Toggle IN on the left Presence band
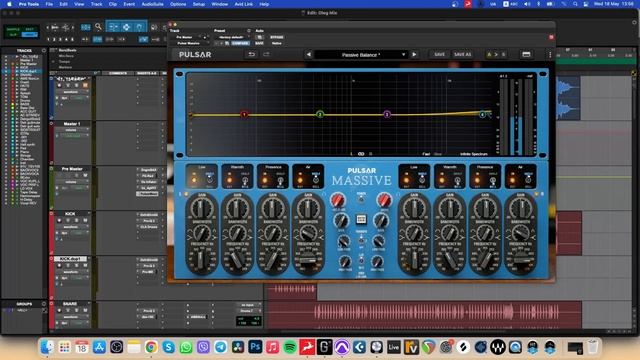This screenshot has height=360, width=640. [265, 180]
